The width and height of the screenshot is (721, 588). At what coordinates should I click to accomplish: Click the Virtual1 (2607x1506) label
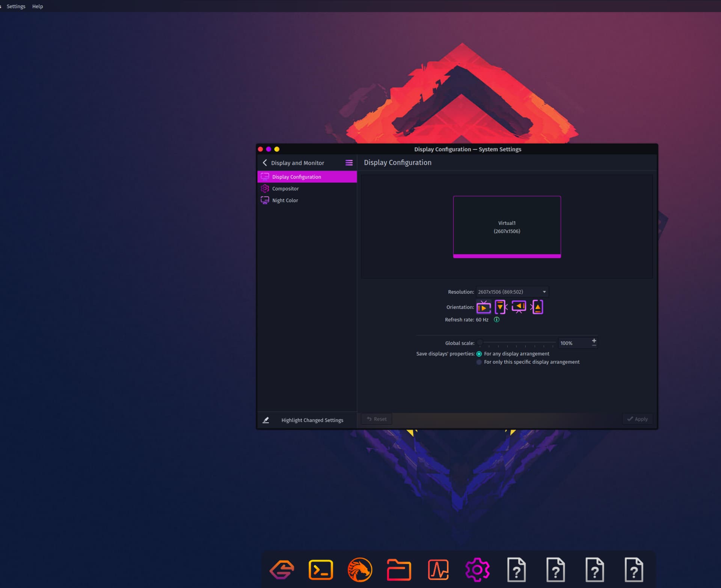pyautogui.click(x=507, y=227)
